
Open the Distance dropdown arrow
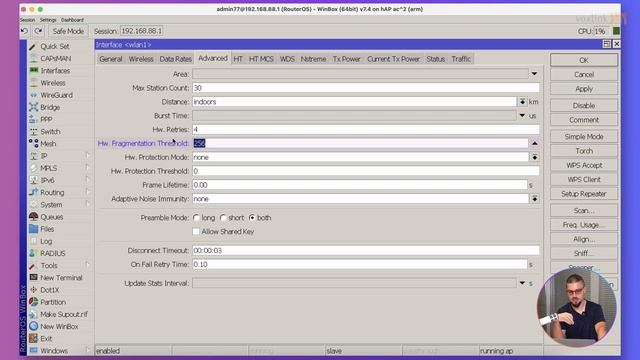pos(522,102)
